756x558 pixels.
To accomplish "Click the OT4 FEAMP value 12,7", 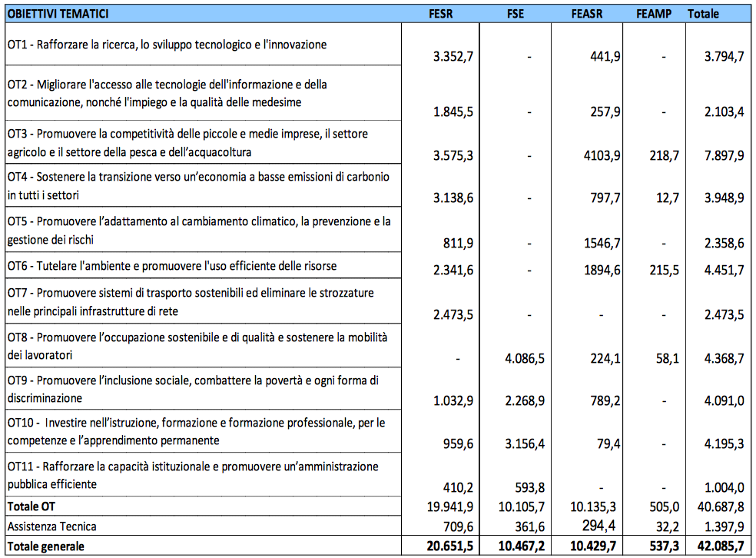I will pyautogui.click(x=668, y=198).
